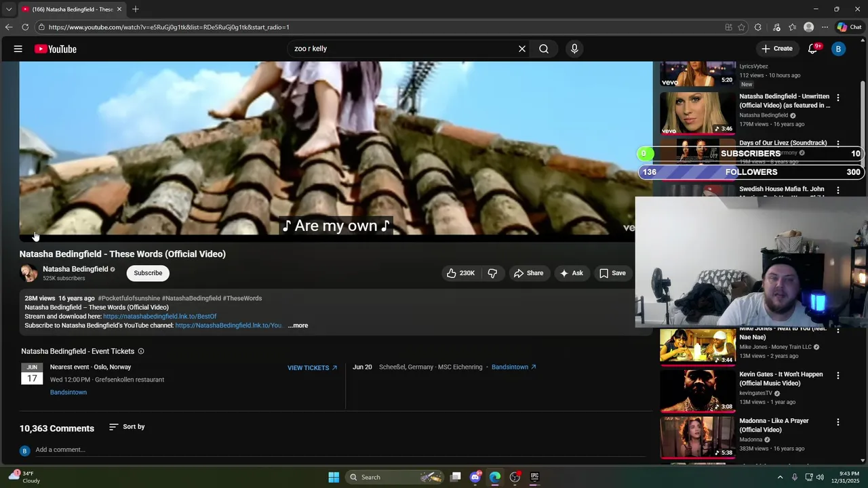Open Windows Start menu
868x488 pixels.
coord(334,477)
